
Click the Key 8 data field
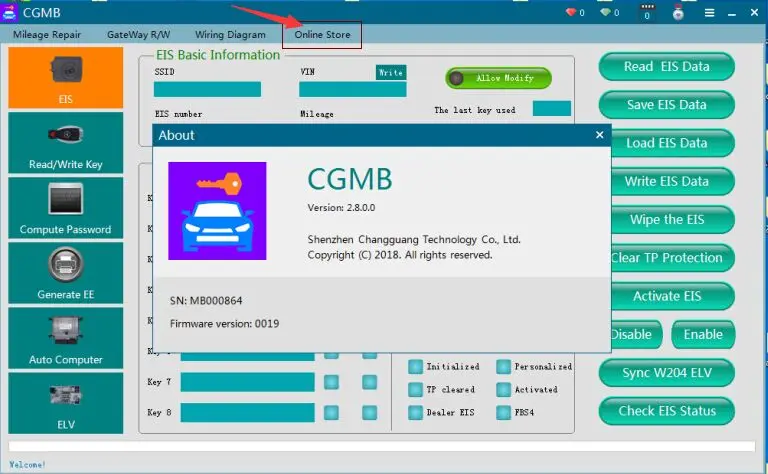tap(247, 412)
